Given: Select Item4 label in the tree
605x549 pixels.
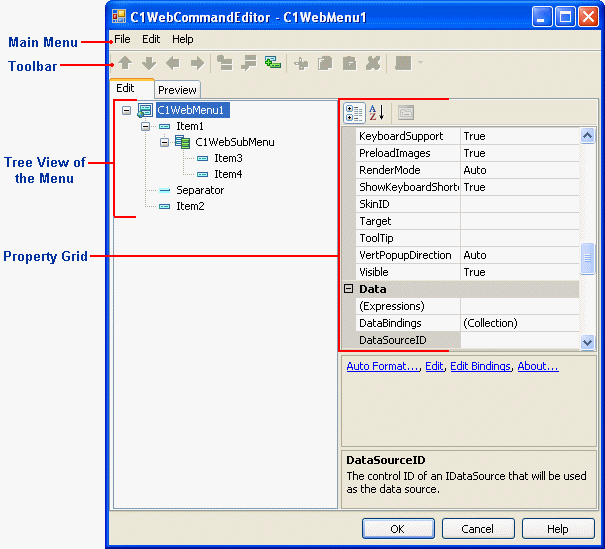Looking at the screenshot, I should pyautogui.click(x=228, y=174).
